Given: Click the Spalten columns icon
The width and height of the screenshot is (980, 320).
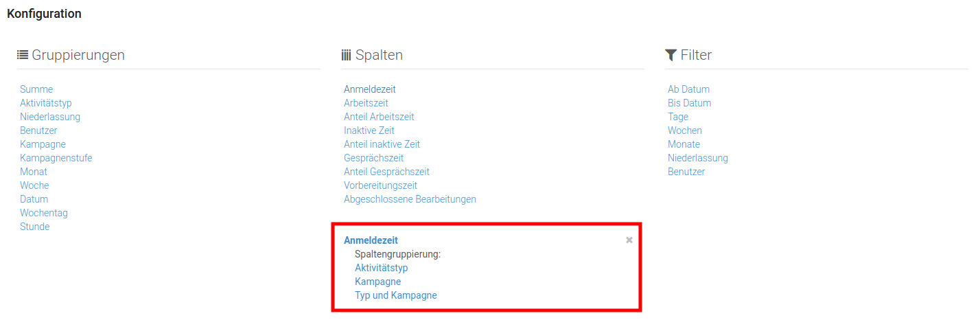Looking at the screenshot, I should pyautogui.click(x=347, y=55).
